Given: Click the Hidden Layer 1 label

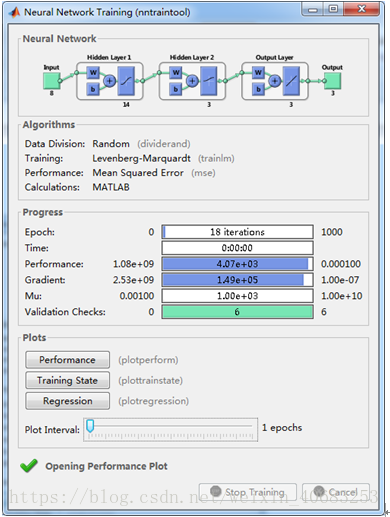Looking at the screenshot, I should click(x=109, y=58).
